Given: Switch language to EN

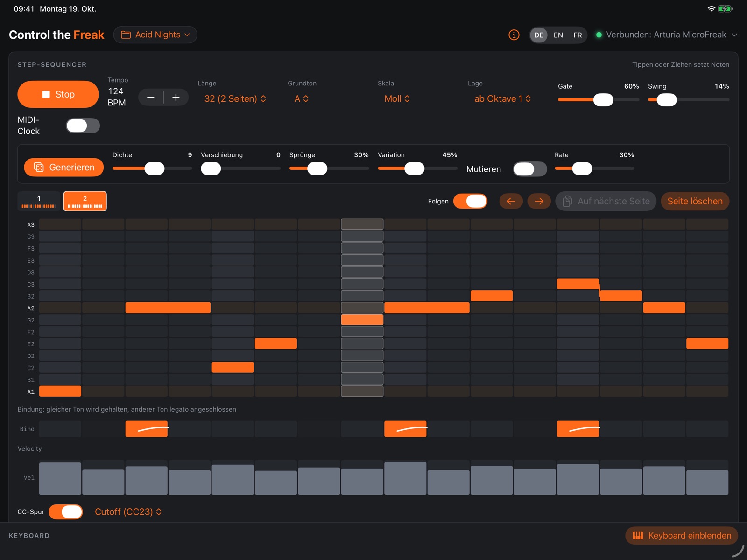Looking at the screenshot, I should [558, 35].
